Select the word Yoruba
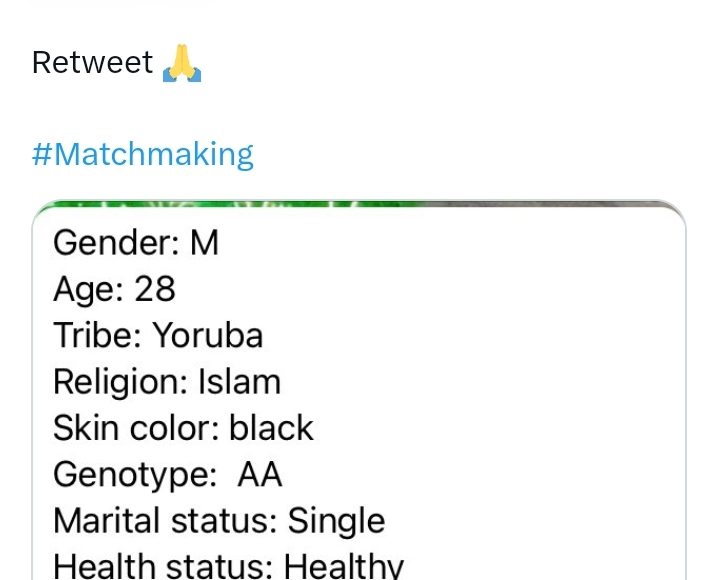This screenshot has height=580, width=718. coord(208,335)
